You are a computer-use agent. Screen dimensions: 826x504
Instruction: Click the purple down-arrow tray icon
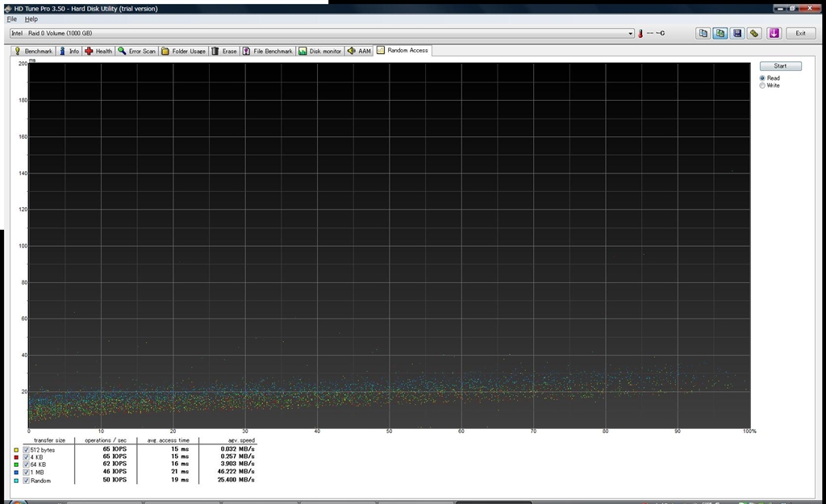tap(774, 33)
